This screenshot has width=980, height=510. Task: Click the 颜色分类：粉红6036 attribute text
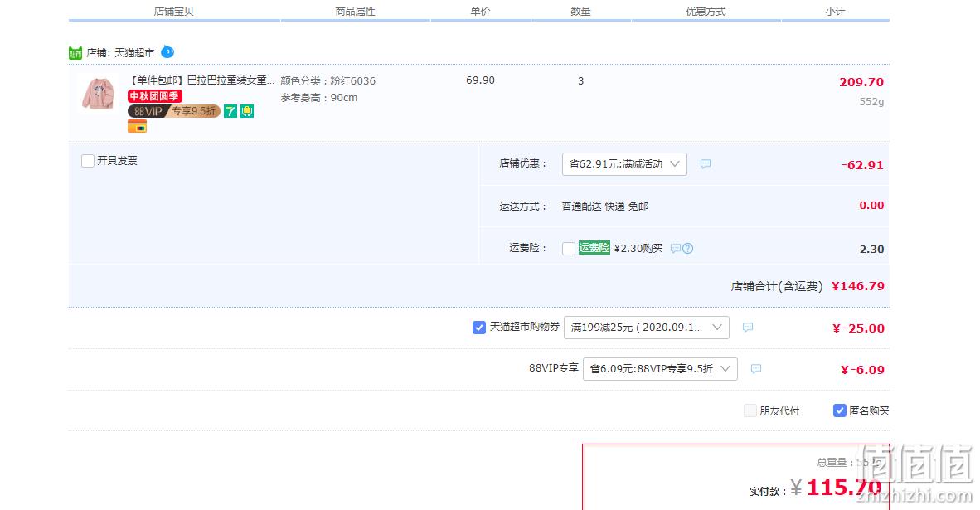pyautogui.click(x=328, y=80)
